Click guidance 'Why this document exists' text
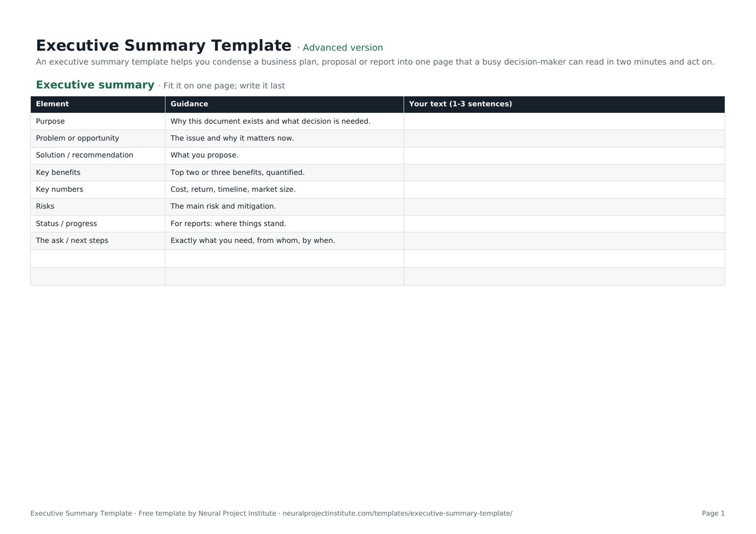This screenshot has height=534, width=756. (271, 121)
